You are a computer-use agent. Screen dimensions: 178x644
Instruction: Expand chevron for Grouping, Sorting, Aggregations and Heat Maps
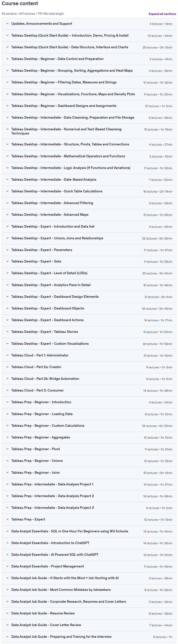tap(7, 71)
